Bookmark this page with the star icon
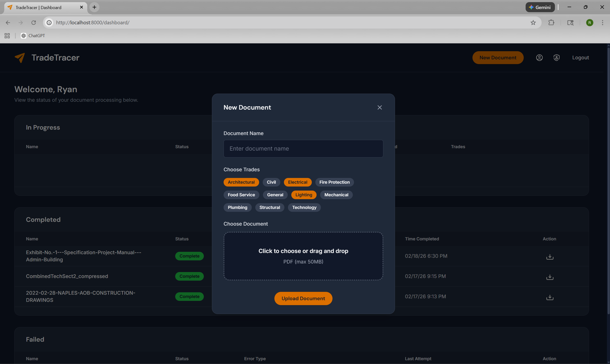This screenshot has height=364, width=610. [533, 23]
